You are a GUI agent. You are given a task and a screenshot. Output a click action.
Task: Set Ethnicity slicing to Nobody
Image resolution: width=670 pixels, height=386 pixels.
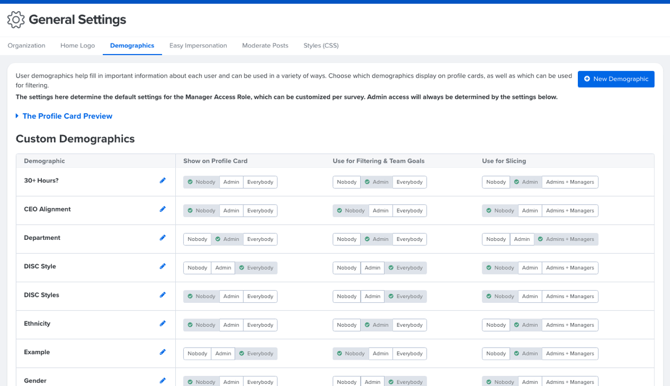click(x=496, y=325)
